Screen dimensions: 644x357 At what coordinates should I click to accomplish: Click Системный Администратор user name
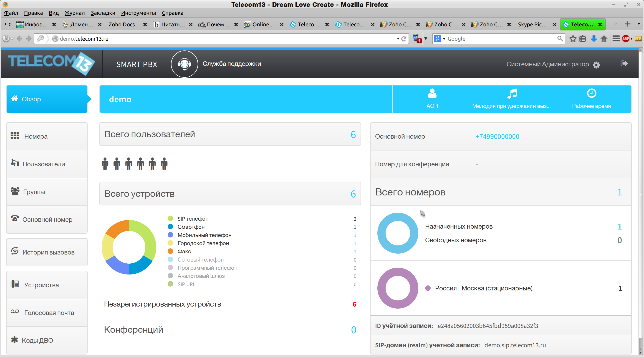548,65
